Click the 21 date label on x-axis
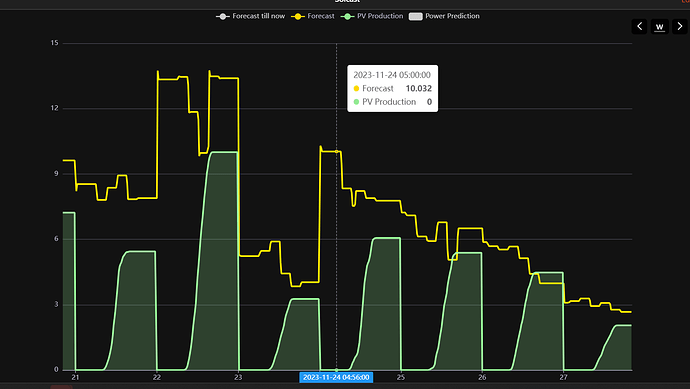The height and width of the screenshot is (389, 690). pyautogui.click(x=75, y=377)
